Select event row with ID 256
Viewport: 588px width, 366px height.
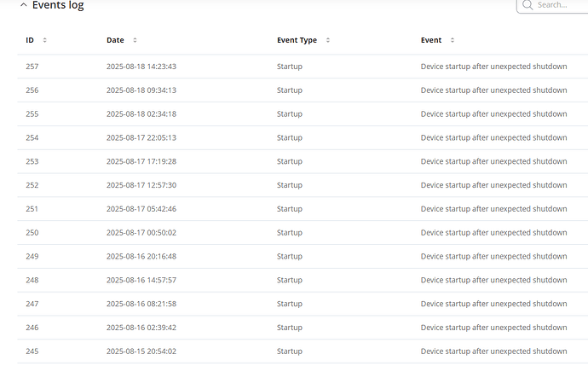pos(32,90)
